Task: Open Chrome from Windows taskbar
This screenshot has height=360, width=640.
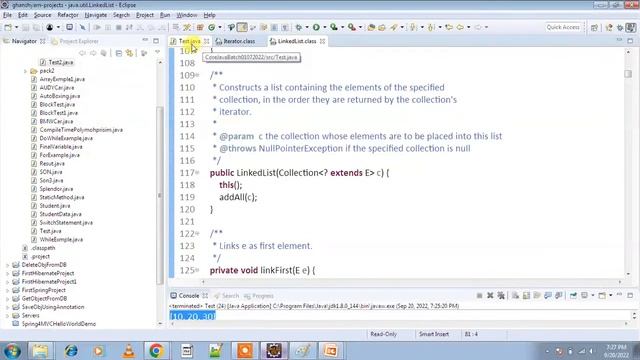Action: point(156,351)
